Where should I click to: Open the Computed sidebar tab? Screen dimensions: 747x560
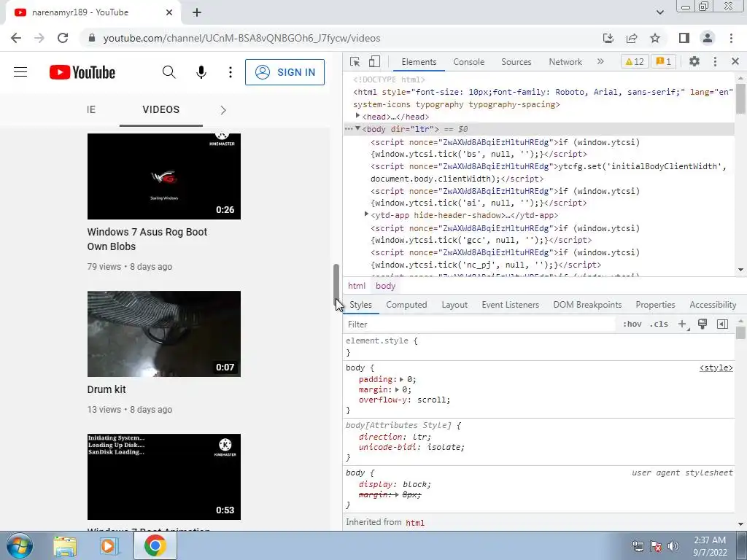coord(406,305)
